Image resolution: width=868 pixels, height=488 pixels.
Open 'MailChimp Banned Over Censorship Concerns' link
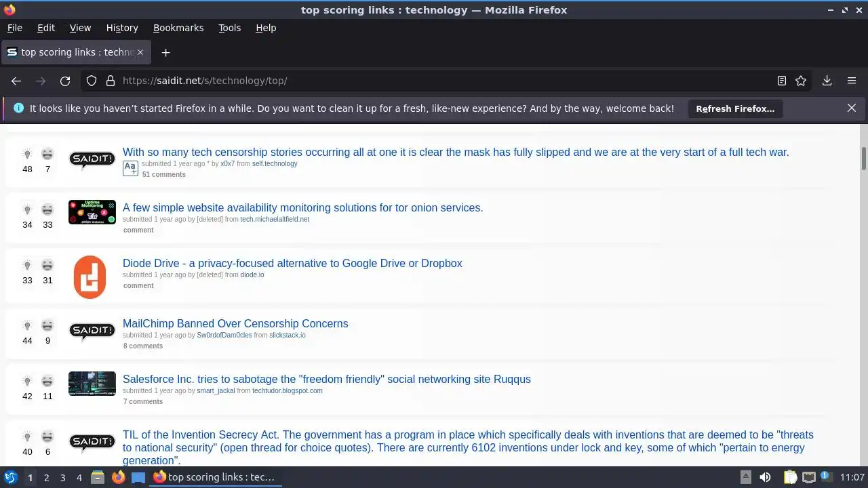coord(235,323)
